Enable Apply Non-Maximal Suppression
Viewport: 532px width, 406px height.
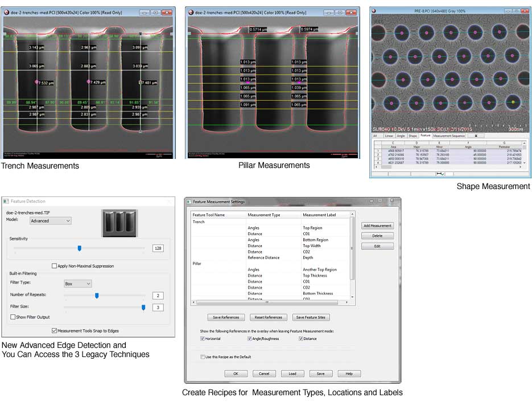54,266
